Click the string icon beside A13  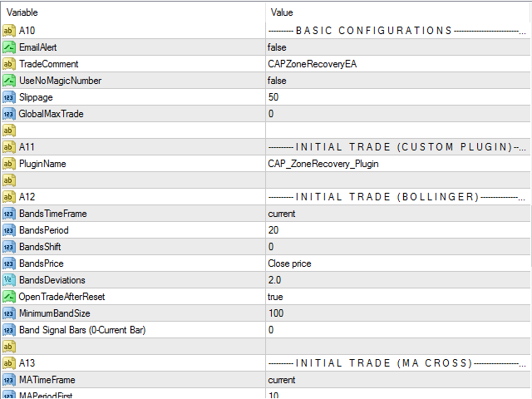[x=9, y=363]
